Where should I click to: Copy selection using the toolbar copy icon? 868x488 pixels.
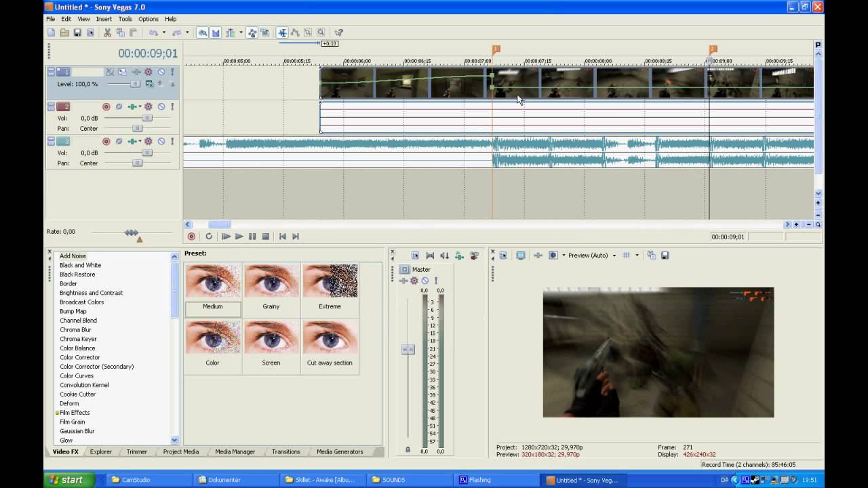120,33
